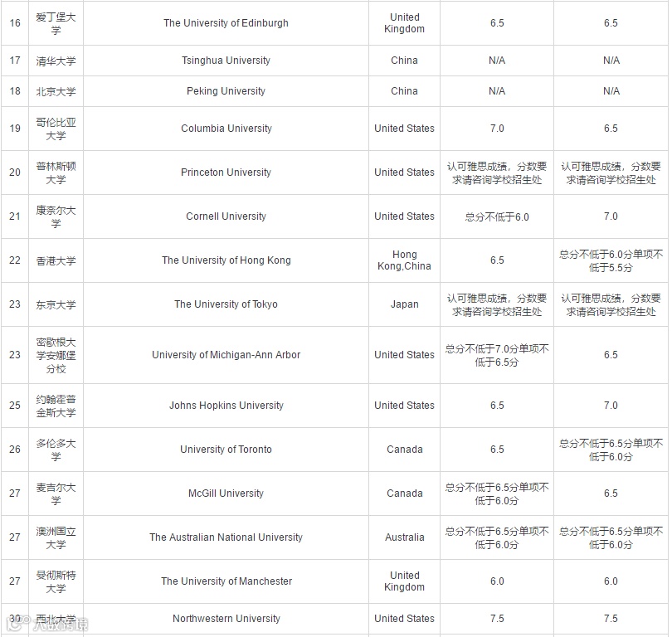Click rank number 20

coord(15,173)
